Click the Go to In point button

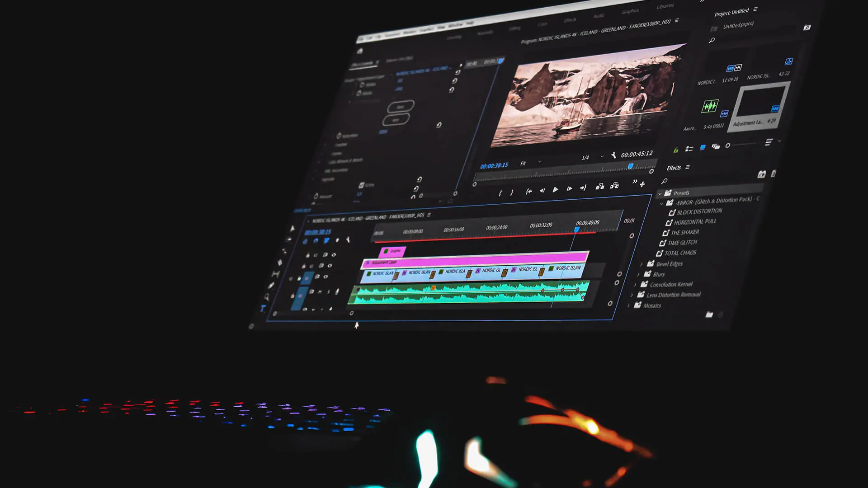click(528, 192)
